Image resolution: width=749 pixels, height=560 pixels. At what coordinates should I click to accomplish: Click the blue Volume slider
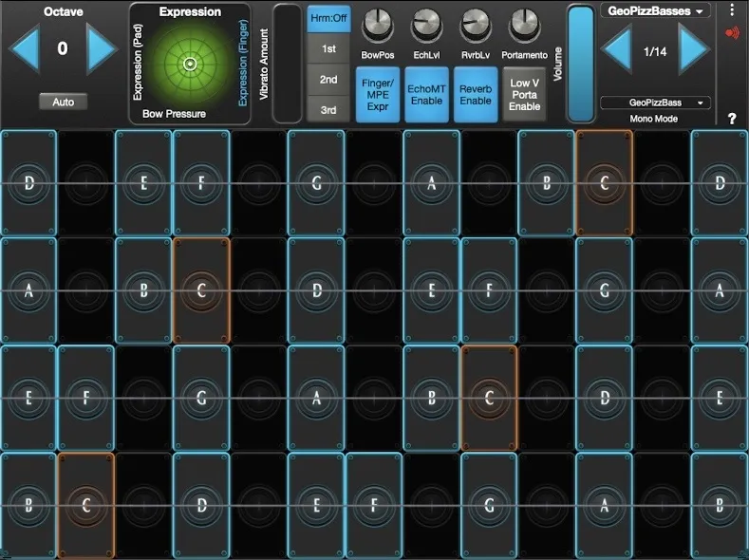click(581, 64)
